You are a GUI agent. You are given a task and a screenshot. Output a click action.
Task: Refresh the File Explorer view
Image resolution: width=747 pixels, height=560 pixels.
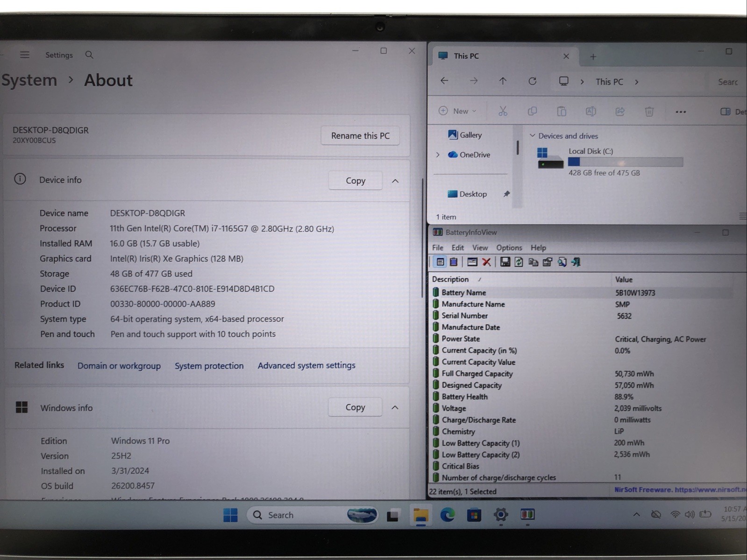coord(532,81)
